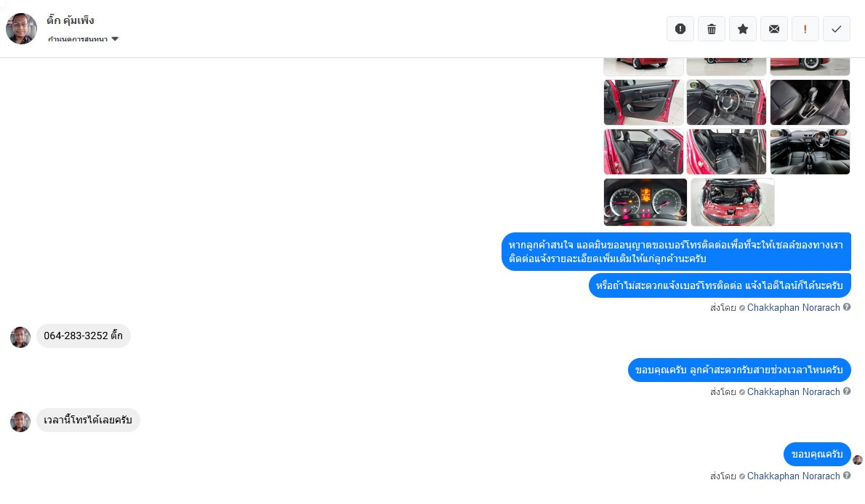Open instrument cluster gauges photo thumbnail
This screenshot has width=865, height=504.
(x=645, y=202)
